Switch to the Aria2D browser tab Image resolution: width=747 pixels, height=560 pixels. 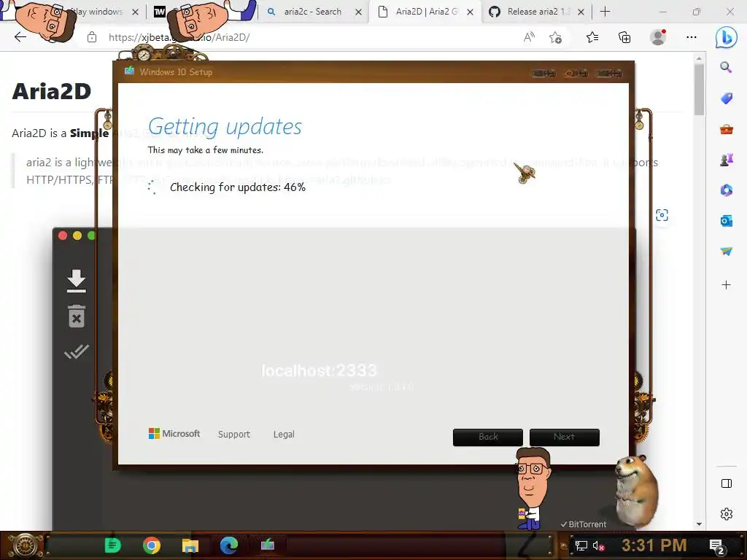[426, 12]
